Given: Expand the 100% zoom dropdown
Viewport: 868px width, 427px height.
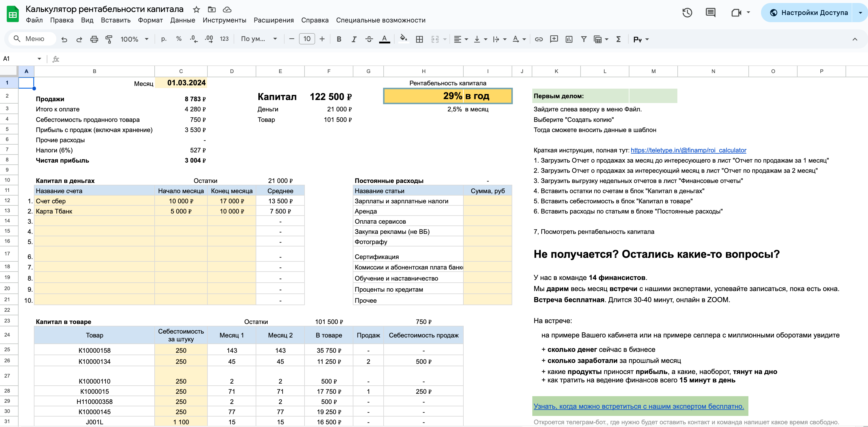Looking at the screenshot, I should click(x=135, y=40).
